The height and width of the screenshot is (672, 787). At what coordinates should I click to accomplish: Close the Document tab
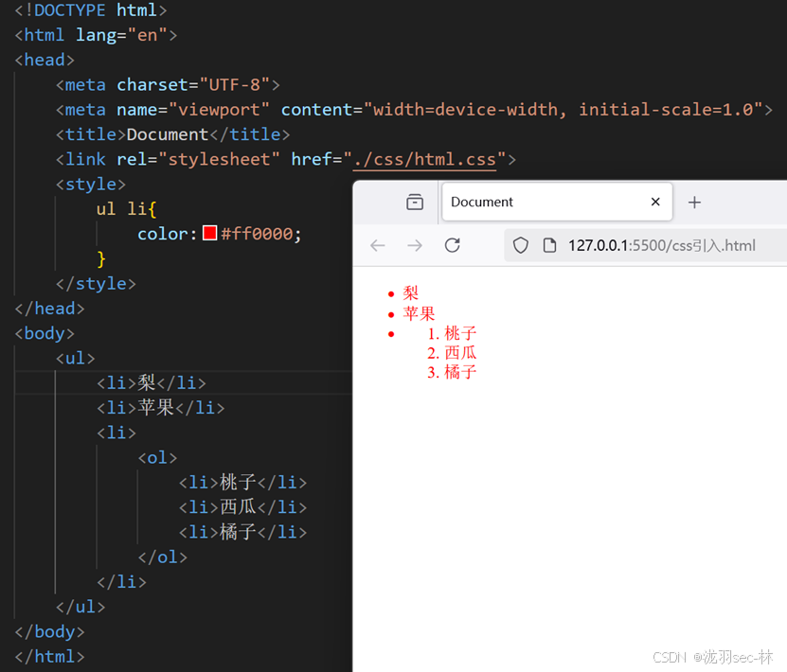pyautogui.click(x=655, y=202)
